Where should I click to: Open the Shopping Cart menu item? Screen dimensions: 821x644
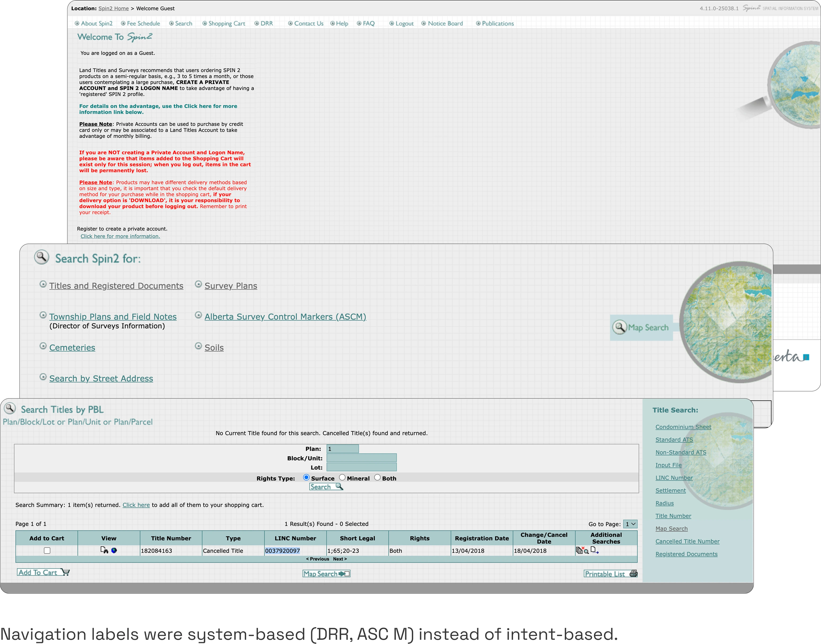click(x=226, y=23)
